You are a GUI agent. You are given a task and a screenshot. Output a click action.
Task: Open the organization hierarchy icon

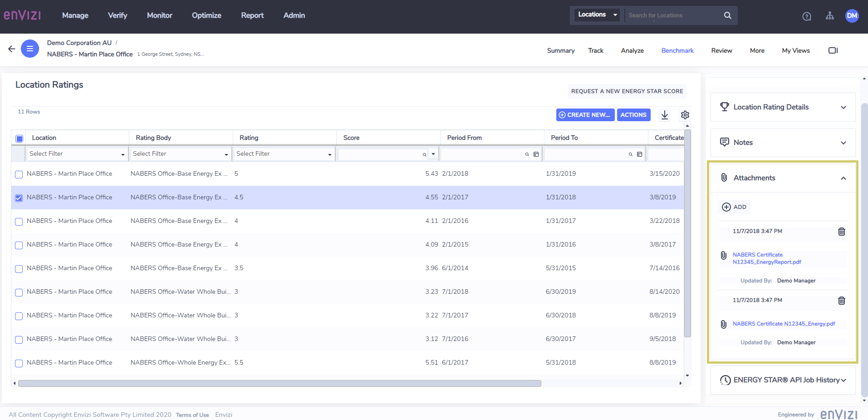point(830,16)
